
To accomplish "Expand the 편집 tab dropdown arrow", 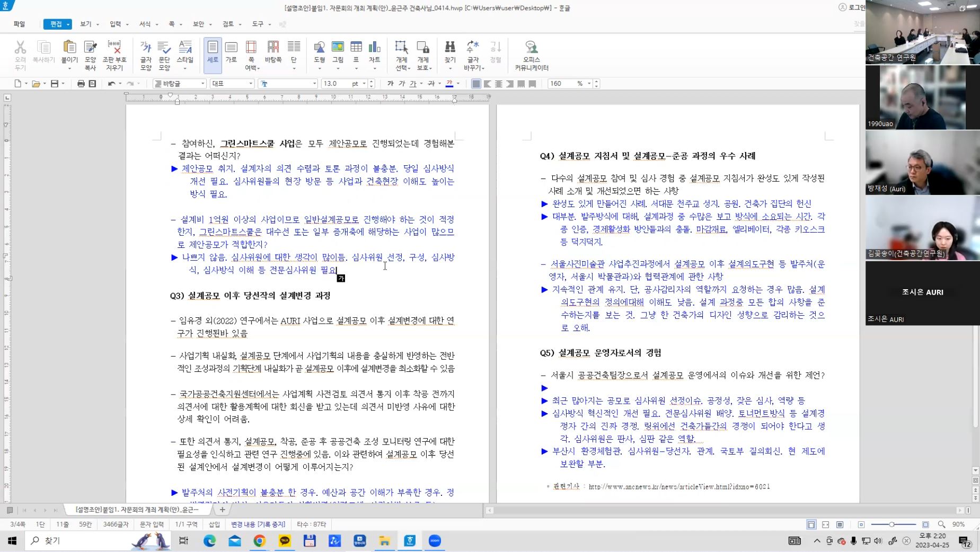I will [68, 24].
